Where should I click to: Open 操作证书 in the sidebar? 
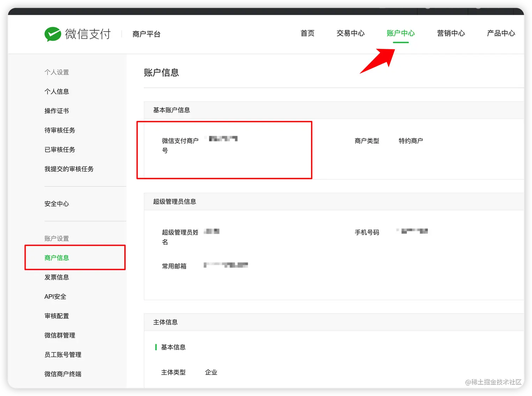[x=57, y=111]
